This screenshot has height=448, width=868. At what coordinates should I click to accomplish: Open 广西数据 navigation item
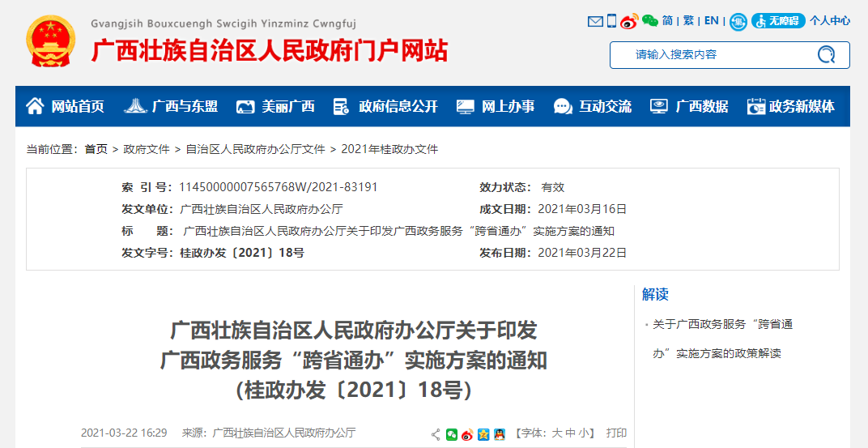689,106
